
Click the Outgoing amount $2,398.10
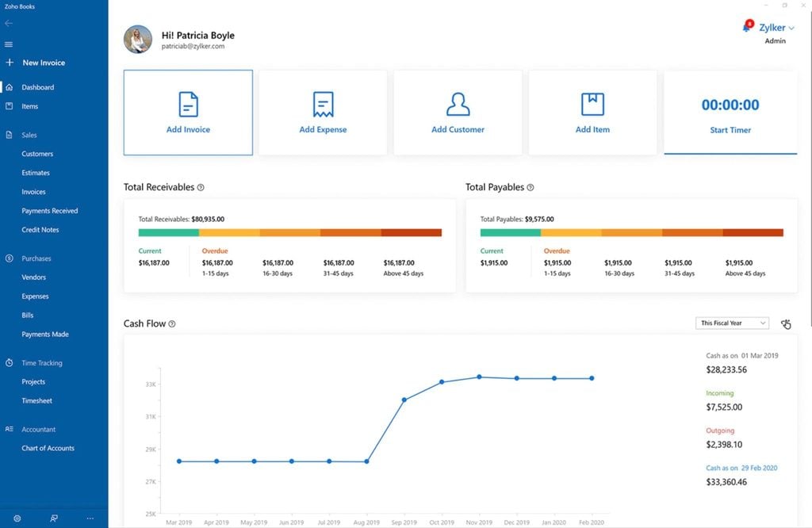pos(724,445)
